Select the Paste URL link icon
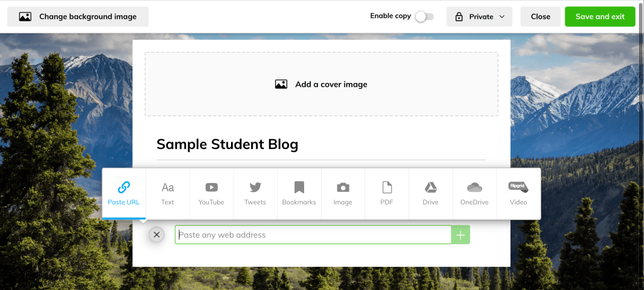The width and height of the screenshot is (644, 290). [x=124, y=187]
